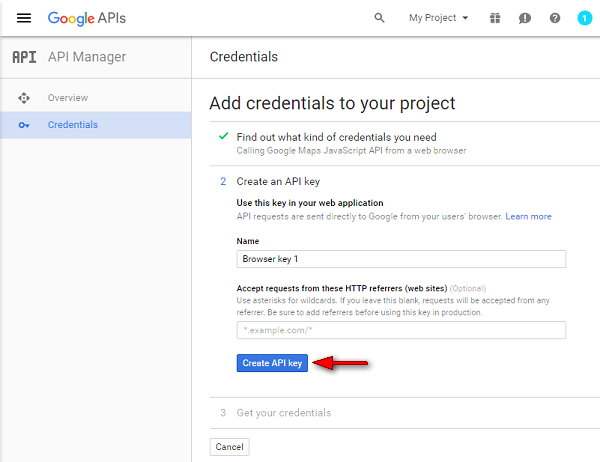
Task: Open the help question mark icon
Action: point(555,18)
